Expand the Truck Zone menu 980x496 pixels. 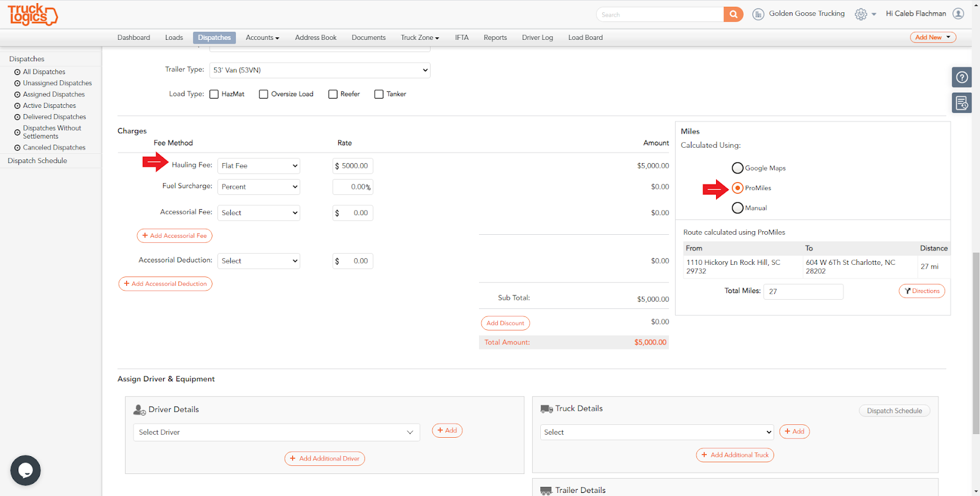pos(420,38)
